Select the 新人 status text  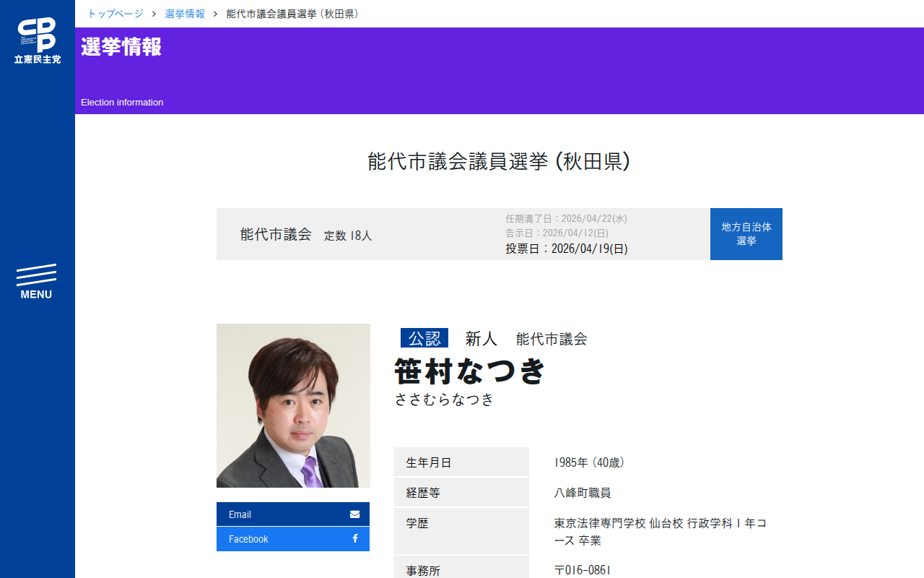[x=481, y=338]
